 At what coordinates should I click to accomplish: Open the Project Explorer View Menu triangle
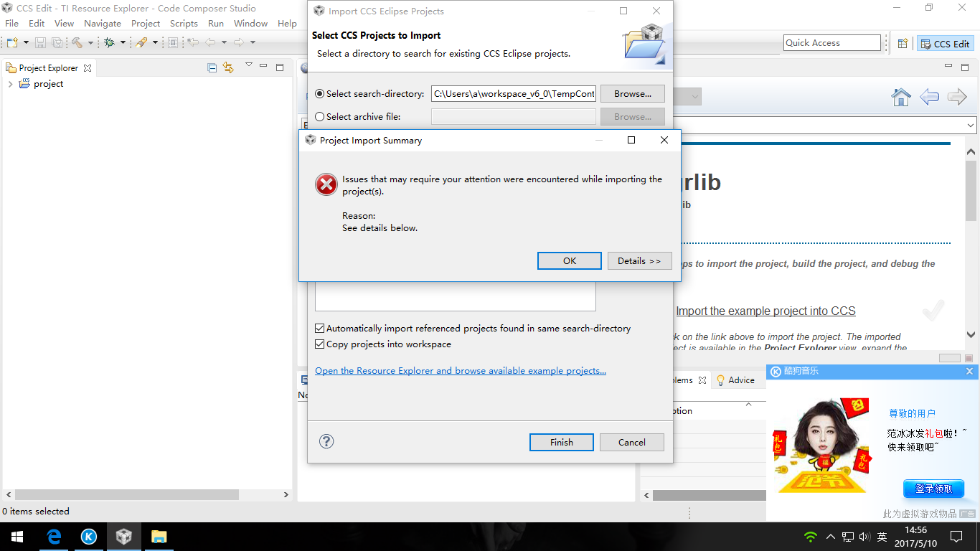click(248, 66)
